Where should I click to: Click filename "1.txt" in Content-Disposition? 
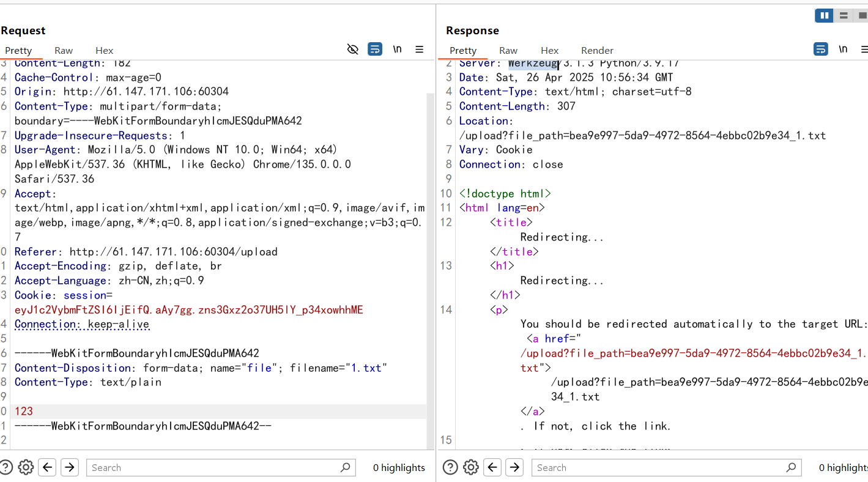[365, 368]
